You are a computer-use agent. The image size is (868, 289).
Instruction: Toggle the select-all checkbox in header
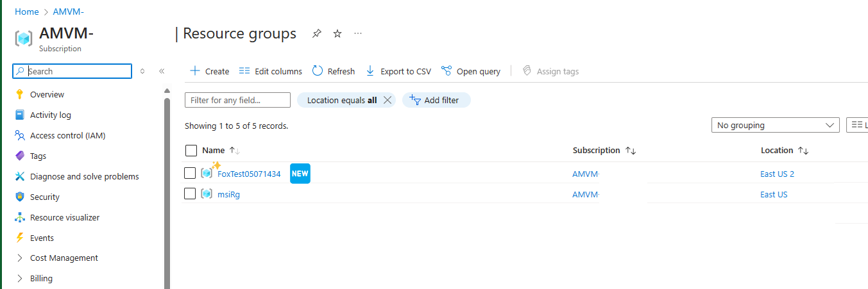[191, 151]
